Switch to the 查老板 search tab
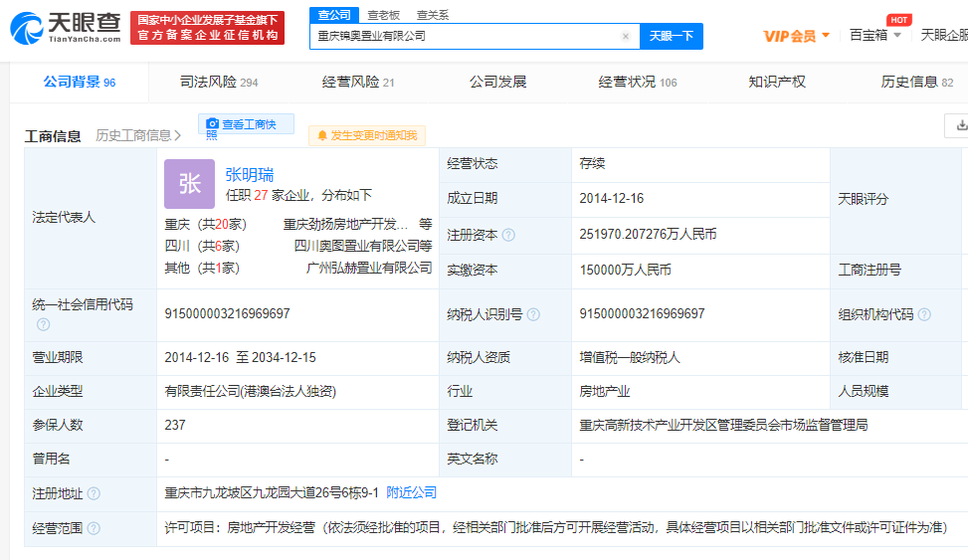 click(x=383, y=16)
